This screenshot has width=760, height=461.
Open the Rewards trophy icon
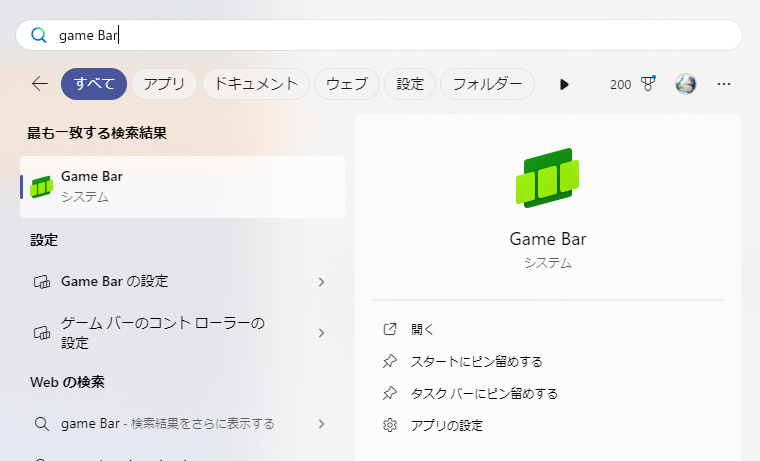(648, 84)
